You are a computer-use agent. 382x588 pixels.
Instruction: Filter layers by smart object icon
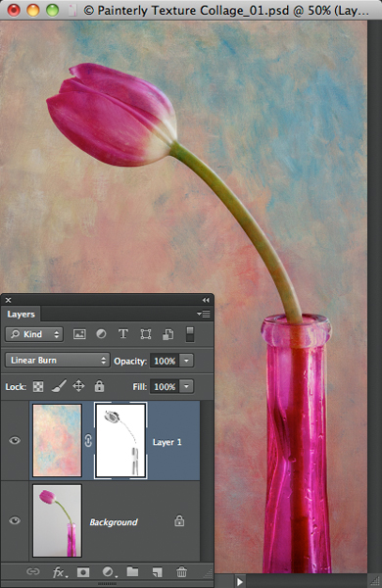click(x=167, y=334)
